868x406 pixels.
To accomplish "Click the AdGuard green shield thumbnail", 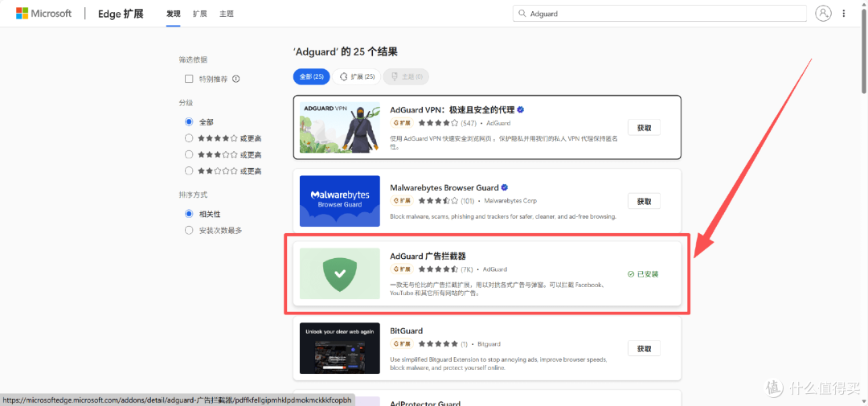I will click(x=340, y=273).
